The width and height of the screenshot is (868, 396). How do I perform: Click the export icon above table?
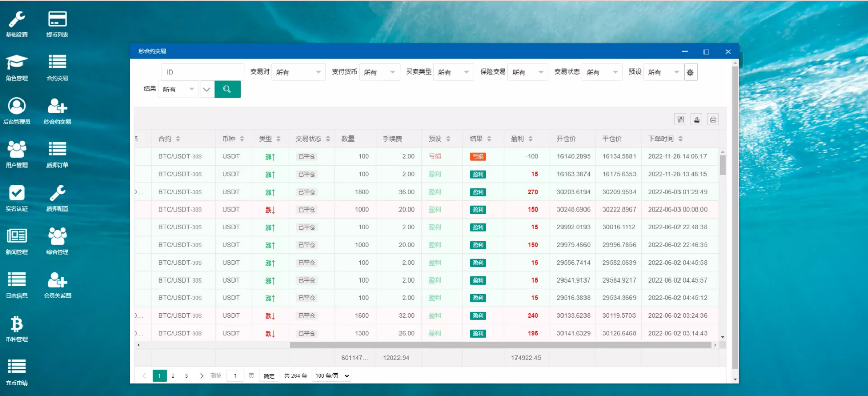pyautogui.click(x=696, y=120)
